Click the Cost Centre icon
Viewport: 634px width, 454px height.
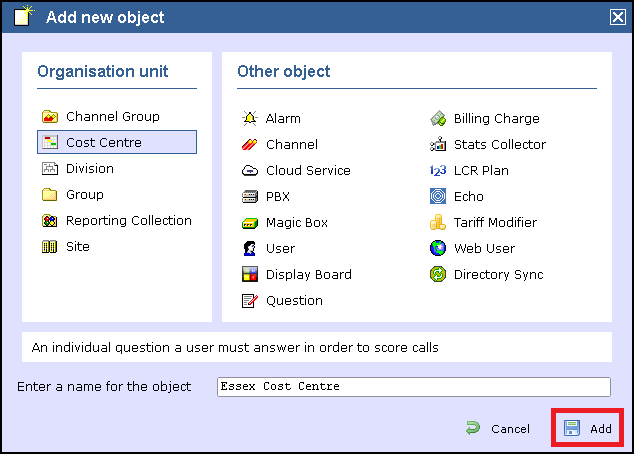pos(50,142)
